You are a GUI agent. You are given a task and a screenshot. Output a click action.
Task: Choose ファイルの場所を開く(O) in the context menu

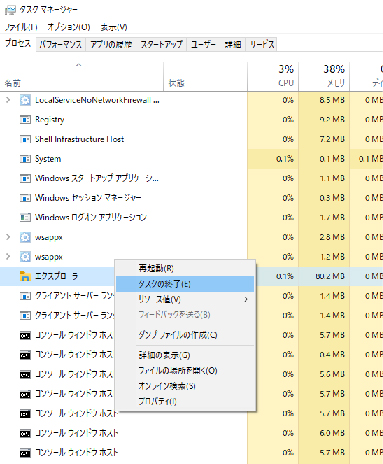tap(185, 370)
